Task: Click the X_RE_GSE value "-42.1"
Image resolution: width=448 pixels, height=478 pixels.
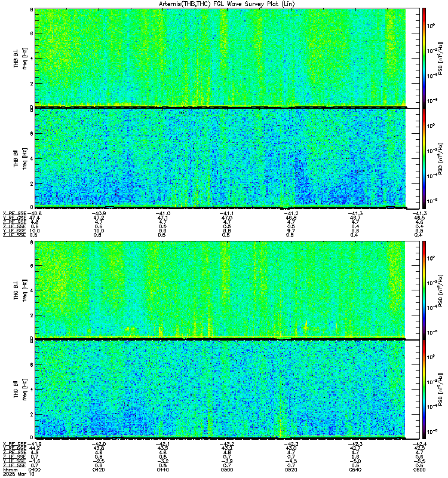Action: 162,444
